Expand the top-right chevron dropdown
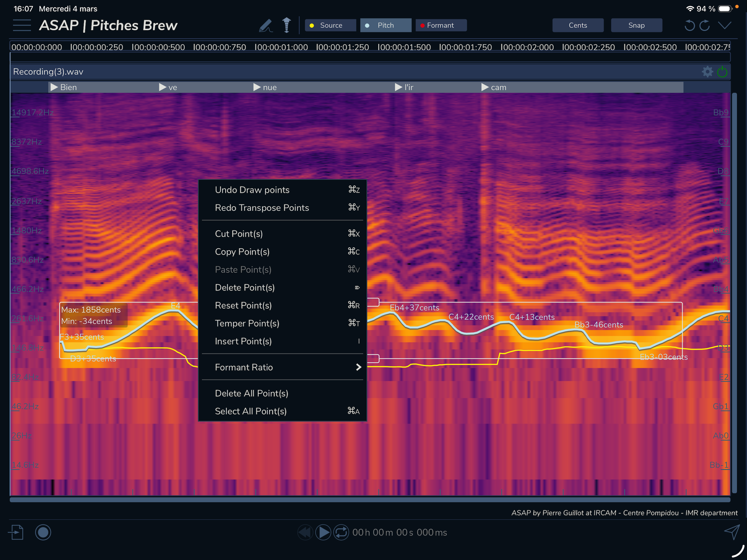The image size is (747, 560). click(x=724, y=26)
